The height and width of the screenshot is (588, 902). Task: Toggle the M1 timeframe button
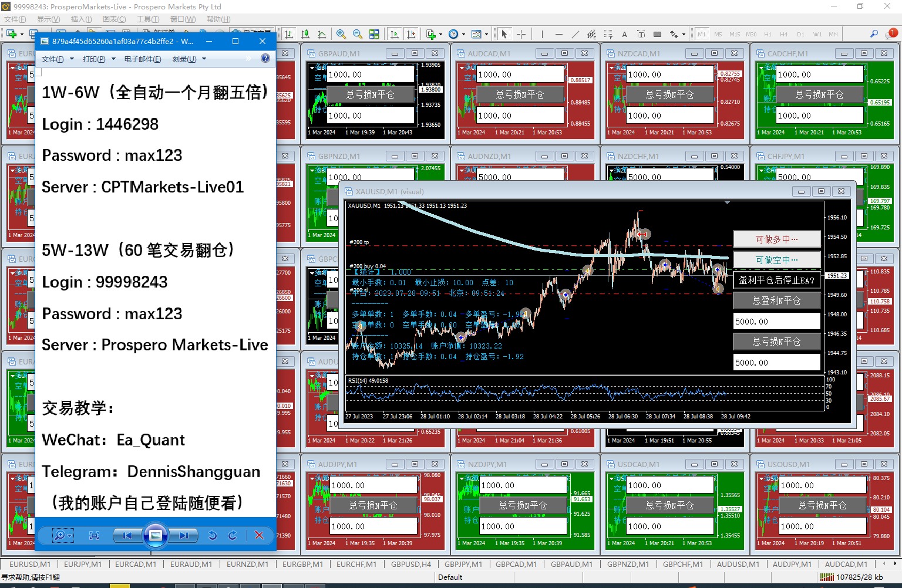[x=702, y=34]
